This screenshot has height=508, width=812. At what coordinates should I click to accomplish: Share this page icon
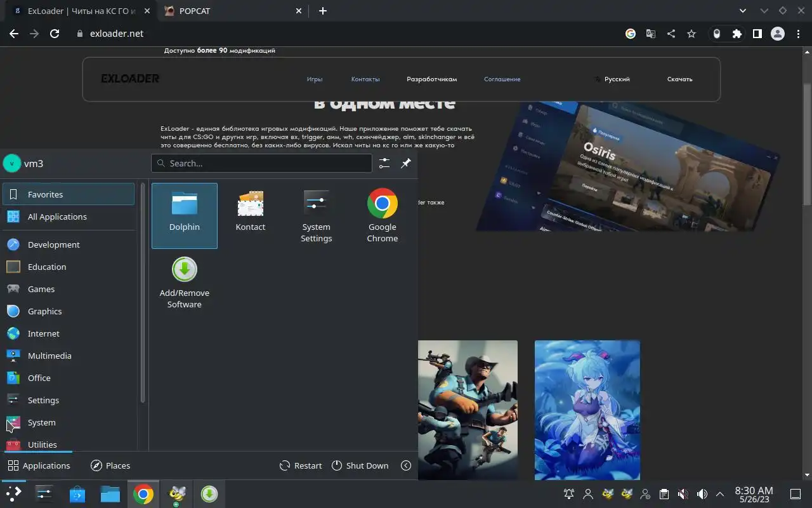(671, 34)
